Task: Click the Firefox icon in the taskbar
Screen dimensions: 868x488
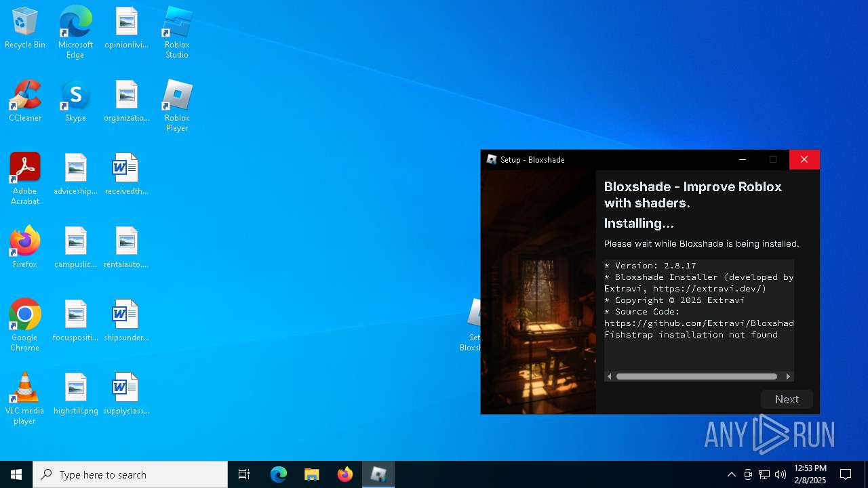Action: click(345, 474)
